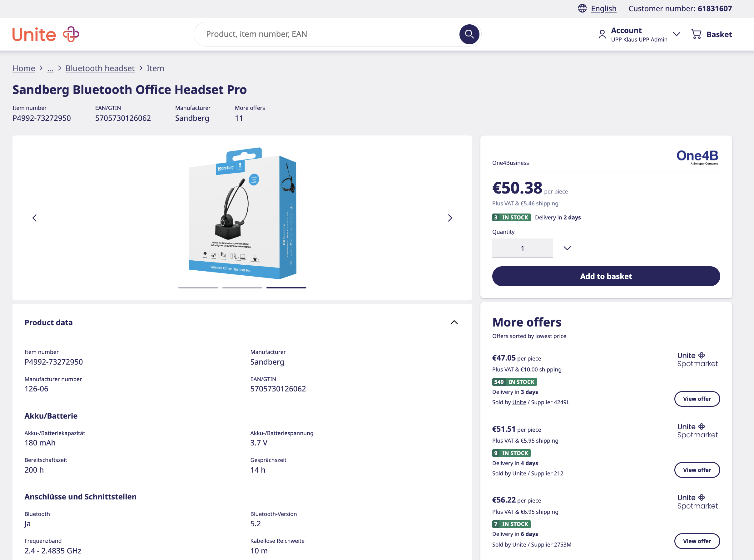This screenshot has height=560, width=754.
Task: Jump to the second image slide indicator
Action: click(242, 288)
